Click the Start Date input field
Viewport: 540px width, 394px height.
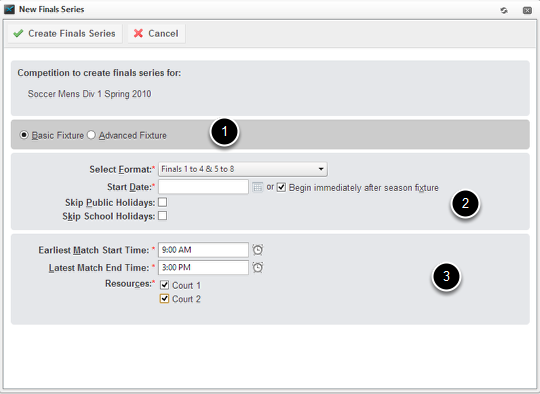click(x=203, y=187)
